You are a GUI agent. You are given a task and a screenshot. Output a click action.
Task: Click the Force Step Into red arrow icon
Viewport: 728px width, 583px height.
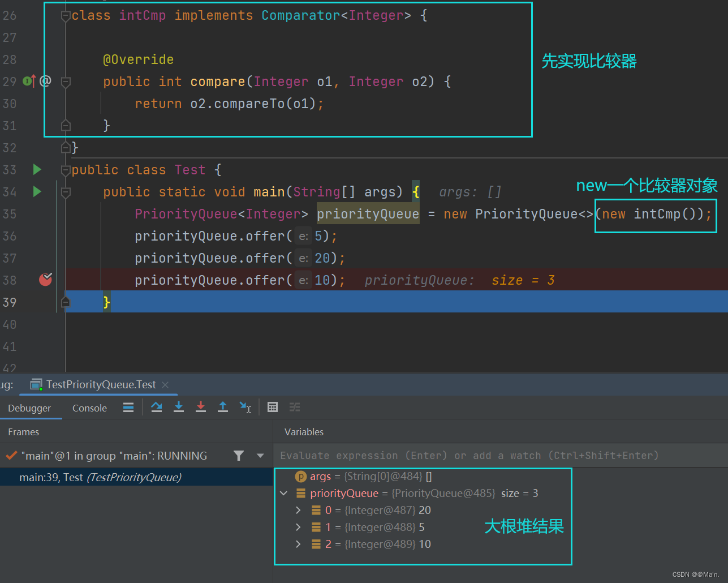pos(201,407)
